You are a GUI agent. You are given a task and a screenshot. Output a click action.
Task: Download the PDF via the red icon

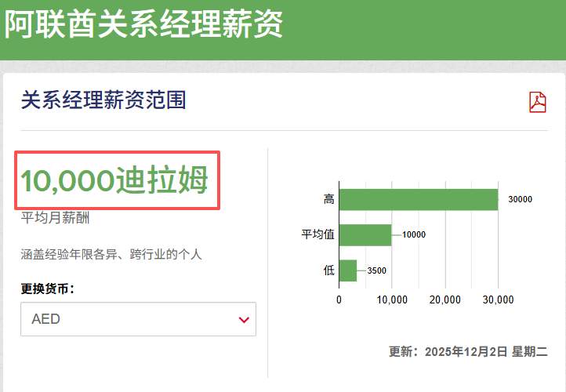(x=538, y=102)
